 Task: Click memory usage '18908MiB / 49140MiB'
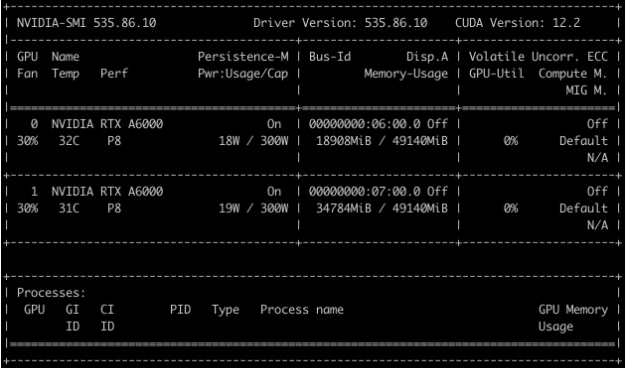(382, 141)
